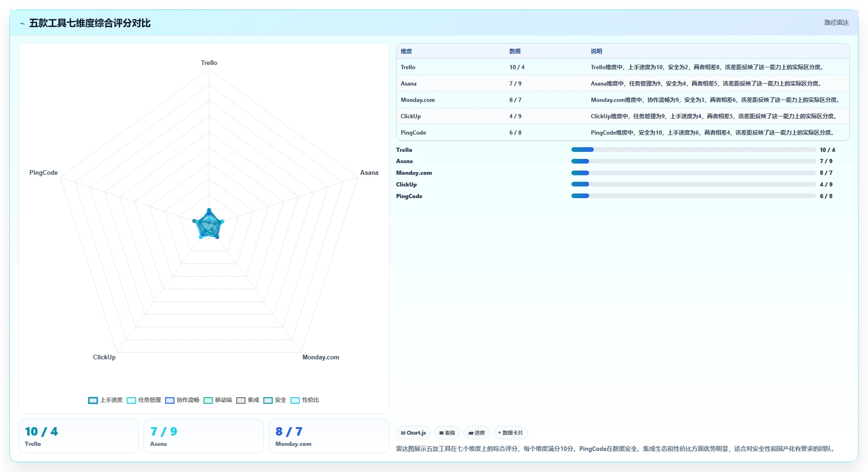Viewport: 868px width, 472px height.
Task: Click the 8 / 7 value after Monday.com's progress bar
Action: (x=826, y=173)
